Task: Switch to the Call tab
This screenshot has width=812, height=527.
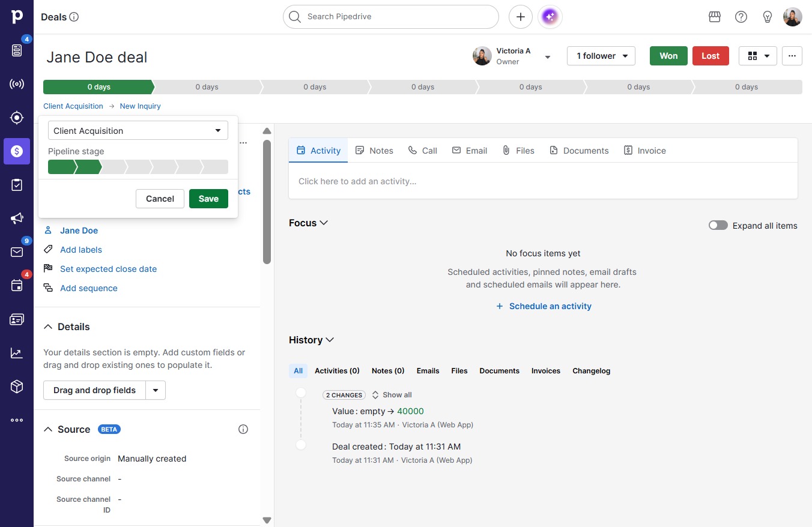Action: [422, 151]
